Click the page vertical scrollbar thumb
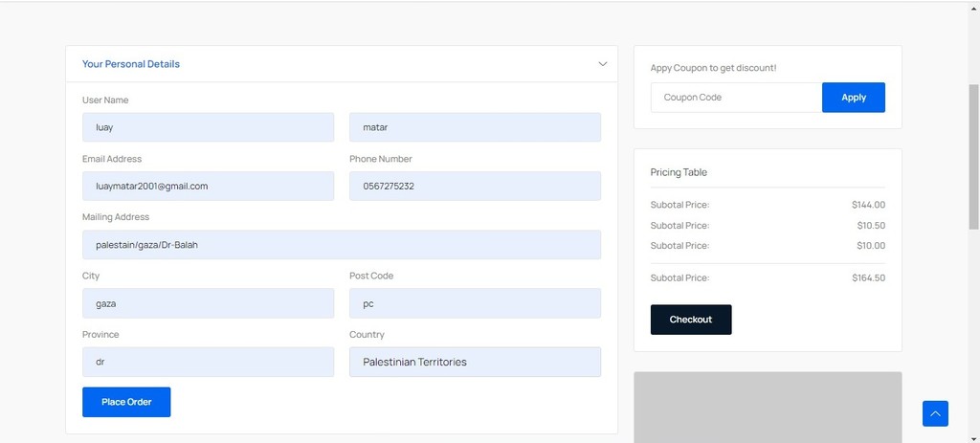Screen dimensions: 980x443 [973, 156]
